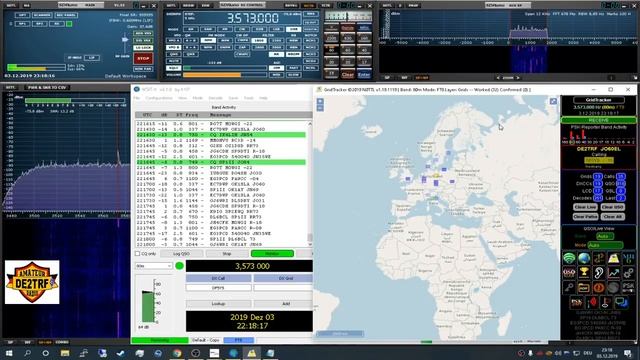Viewport: 640px width, 360px height.
Task: Select the yellow pyramid icon in GridTracker
Action: pyautogui.click(x=613, y=258)
